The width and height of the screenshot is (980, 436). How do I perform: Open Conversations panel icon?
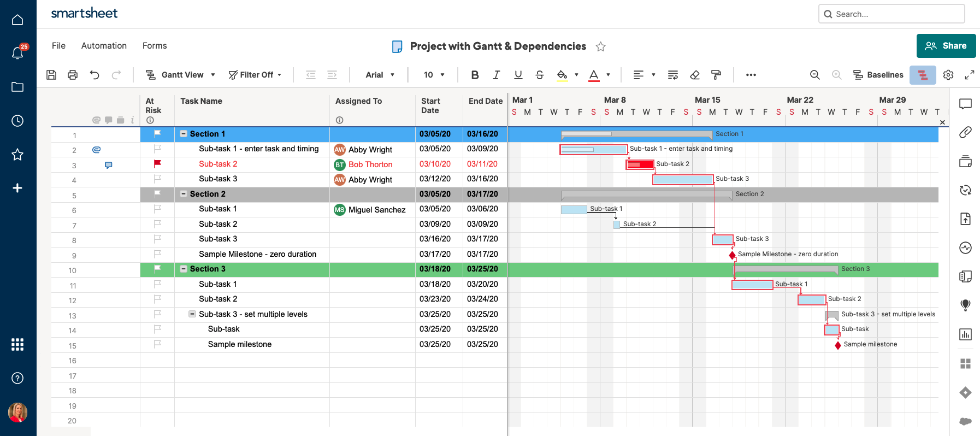(x=965, y=103)
